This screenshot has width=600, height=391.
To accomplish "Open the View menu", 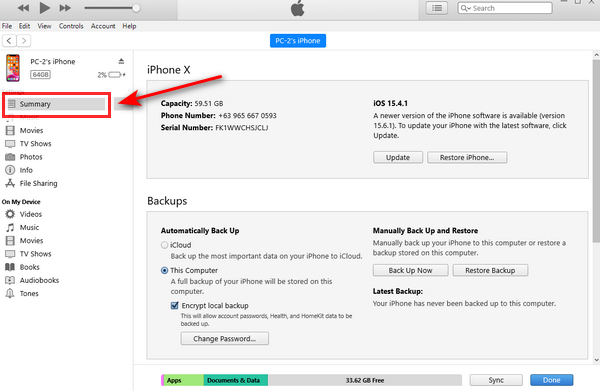I will [44, 26].
